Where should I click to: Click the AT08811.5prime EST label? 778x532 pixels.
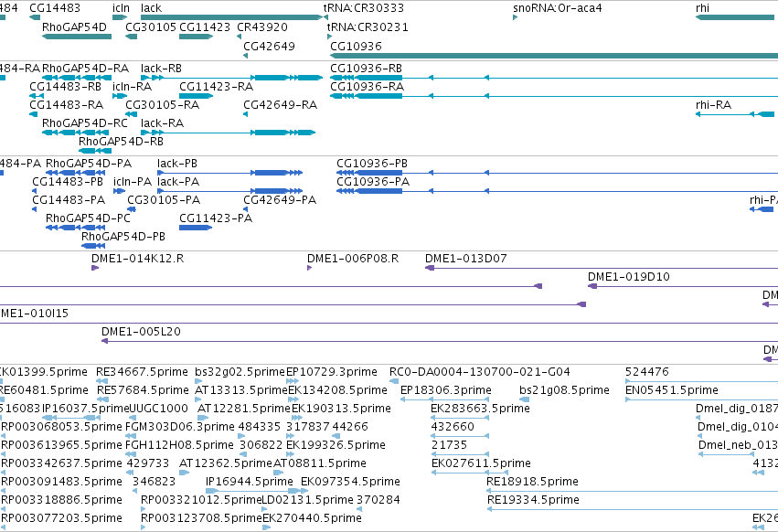(320, 463)
